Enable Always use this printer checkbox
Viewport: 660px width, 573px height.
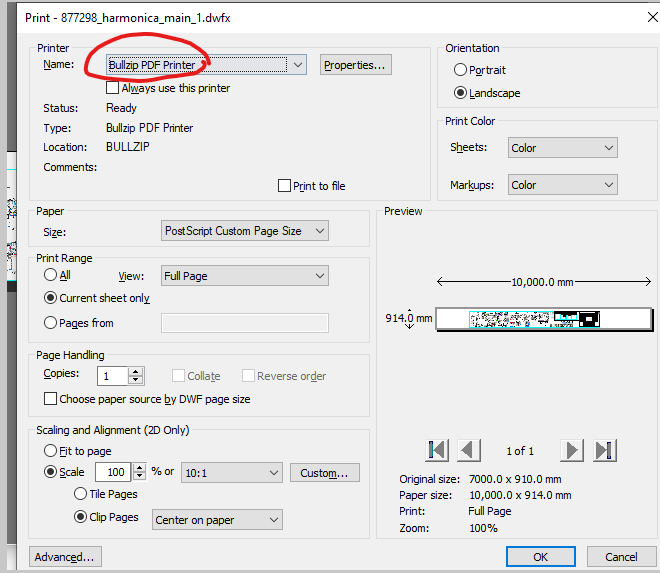pos(112,88)
